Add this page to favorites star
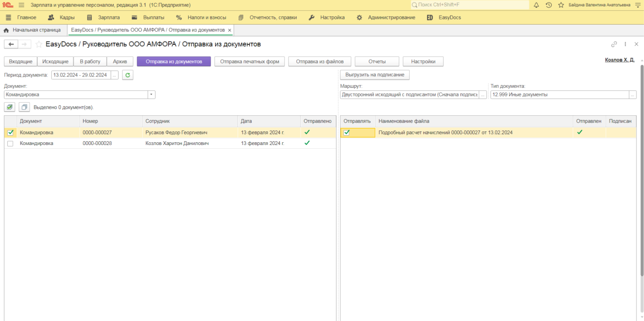This screenshot has width=644, height=321. click(x=39, y=44)
